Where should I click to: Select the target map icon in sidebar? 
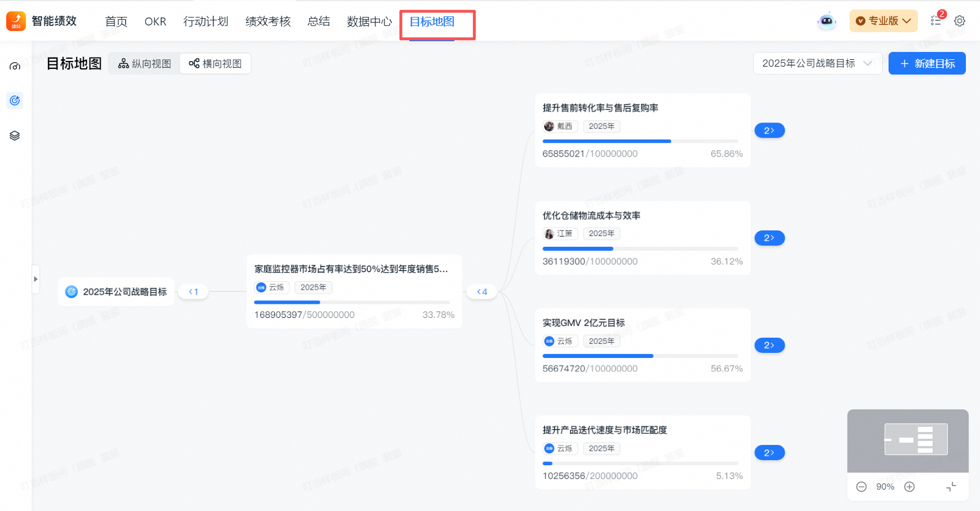(15, 101)
